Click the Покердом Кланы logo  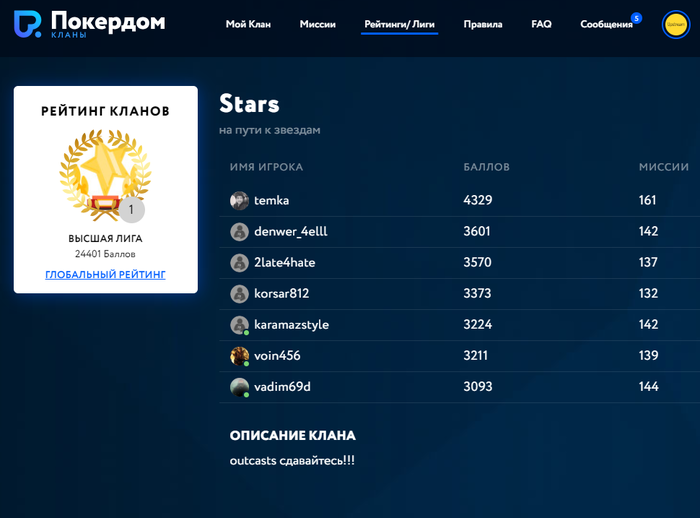click(x=89, y=24)
